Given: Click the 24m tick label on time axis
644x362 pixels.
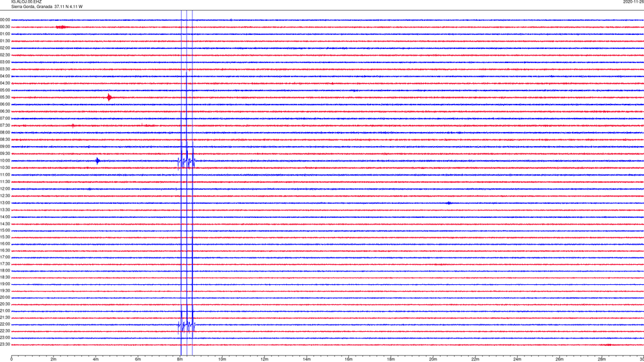Looking at the screenshot, I should click(x=517, y=359).
